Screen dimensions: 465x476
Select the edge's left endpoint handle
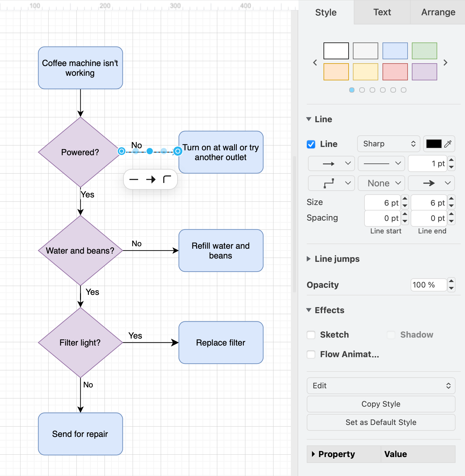click(122, 151)
